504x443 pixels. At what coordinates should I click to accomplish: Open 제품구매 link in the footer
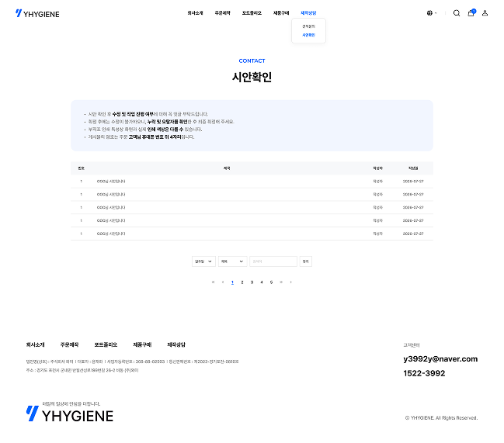click(142, 344)
